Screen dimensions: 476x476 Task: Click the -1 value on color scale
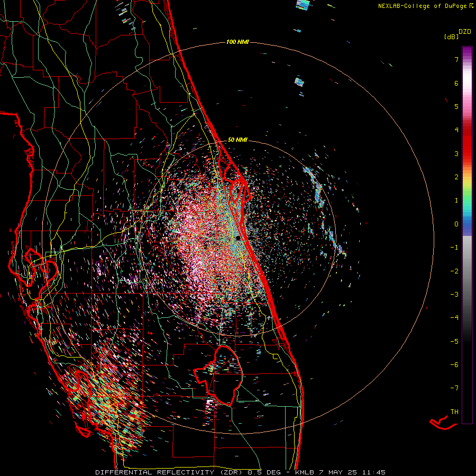(x=454, y=248)
